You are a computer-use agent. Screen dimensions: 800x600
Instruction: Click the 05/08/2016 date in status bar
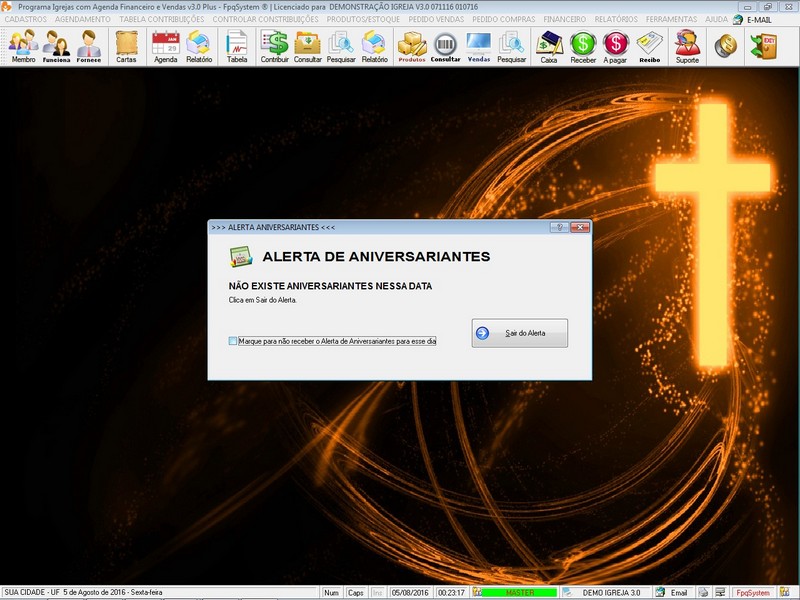[x=410, y=592]
